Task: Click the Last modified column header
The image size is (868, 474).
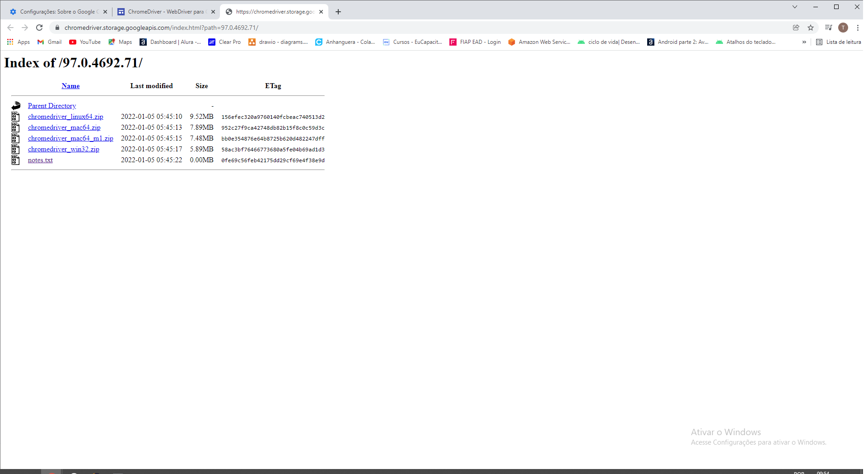Action: tap(151, 86)
